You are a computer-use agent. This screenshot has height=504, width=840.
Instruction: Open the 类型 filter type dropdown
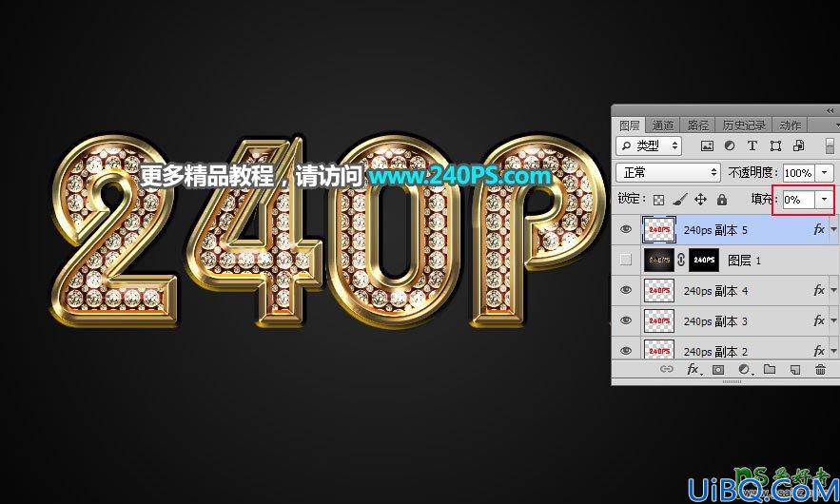coord(650,145)
